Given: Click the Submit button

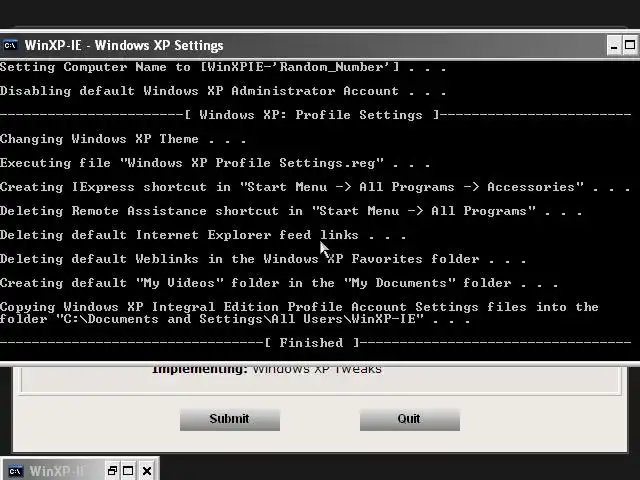Looking at the screenshot, I should pyautogui.click(x=230, y=420).
